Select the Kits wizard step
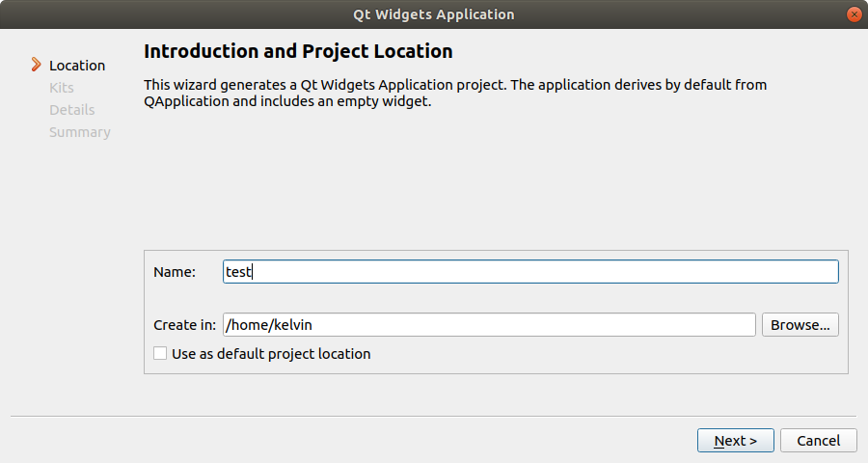868x463 pixels. pyautogui.click(x=62, y=88)
